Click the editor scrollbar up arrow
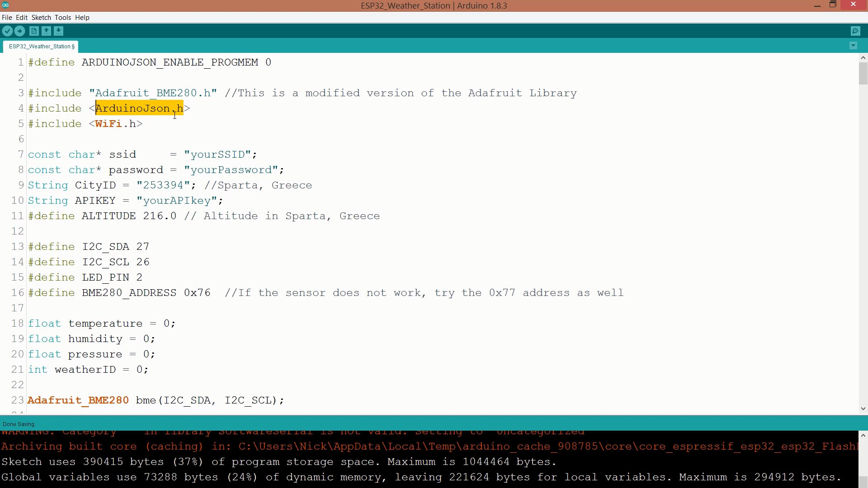Screen dimensions: 868x488 tap(863, 58)
